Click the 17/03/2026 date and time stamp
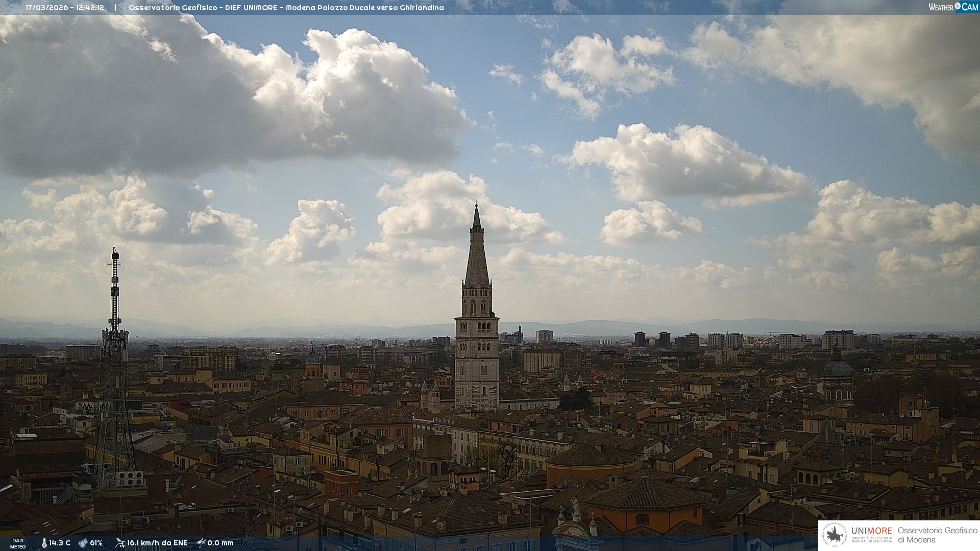The width and height of the screenshot is (980, 551). coord(65,8)
